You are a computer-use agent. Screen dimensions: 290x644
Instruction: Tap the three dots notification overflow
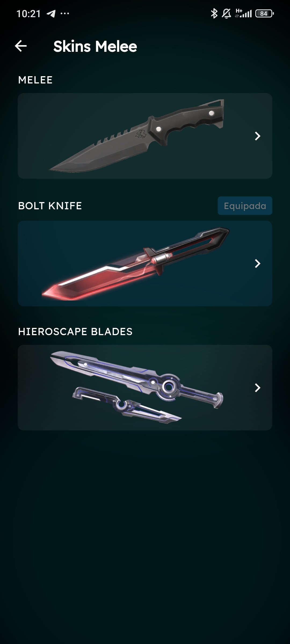point(65,13)
